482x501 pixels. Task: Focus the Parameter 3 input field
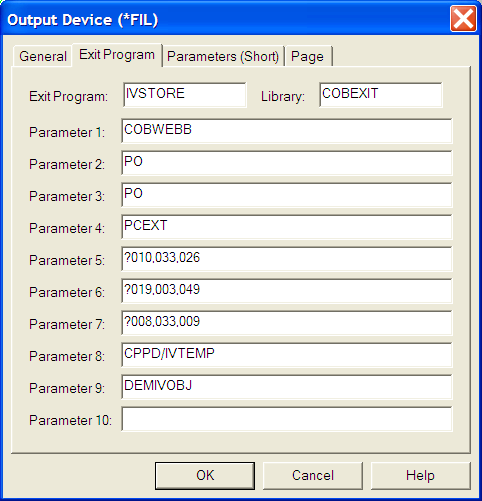point(287,195)
